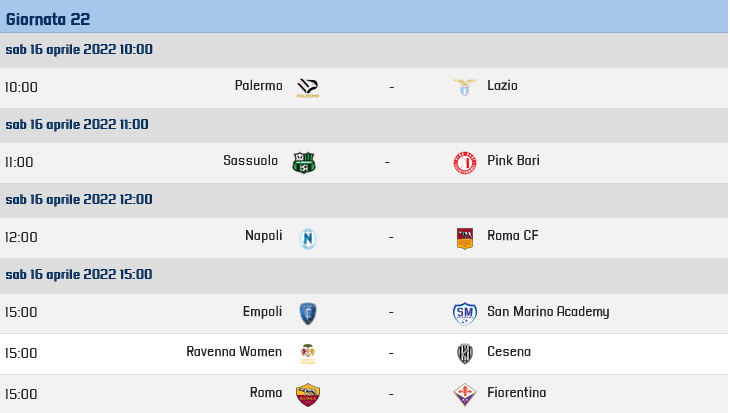This screenshot has height=413, width=730.
Task: Click the Fiorentina team name
Action: (x=517, y=393)
